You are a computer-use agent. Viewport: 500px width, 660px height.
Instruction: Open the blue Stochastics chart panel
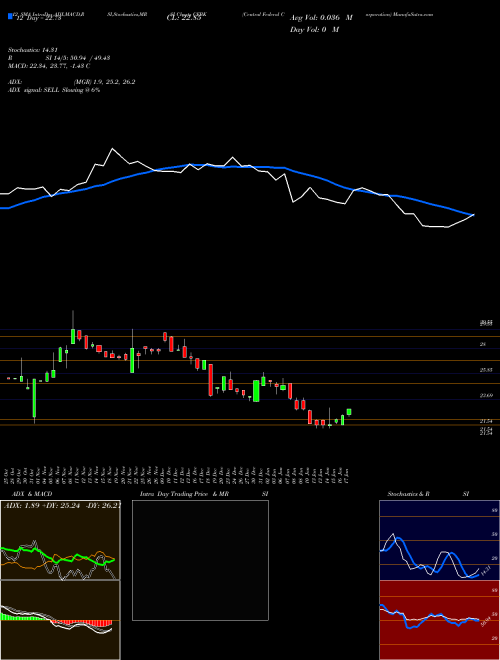point(439,540)
